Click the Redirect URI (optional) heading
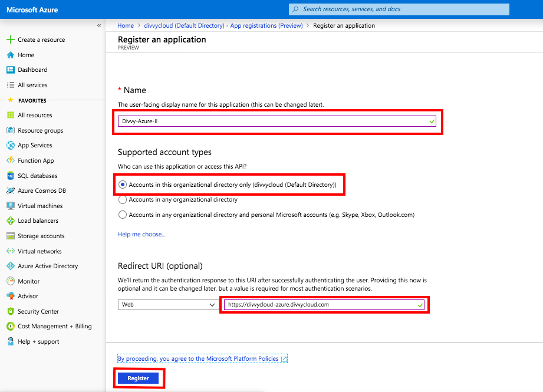Viewport: 543px width, 392px height. pyautogui.click(x=160, y=266)
